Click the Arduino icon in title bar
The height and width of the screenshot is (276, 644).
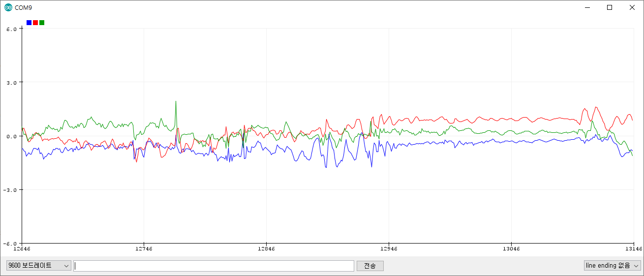pyautogui.click(x=8, y=7)
